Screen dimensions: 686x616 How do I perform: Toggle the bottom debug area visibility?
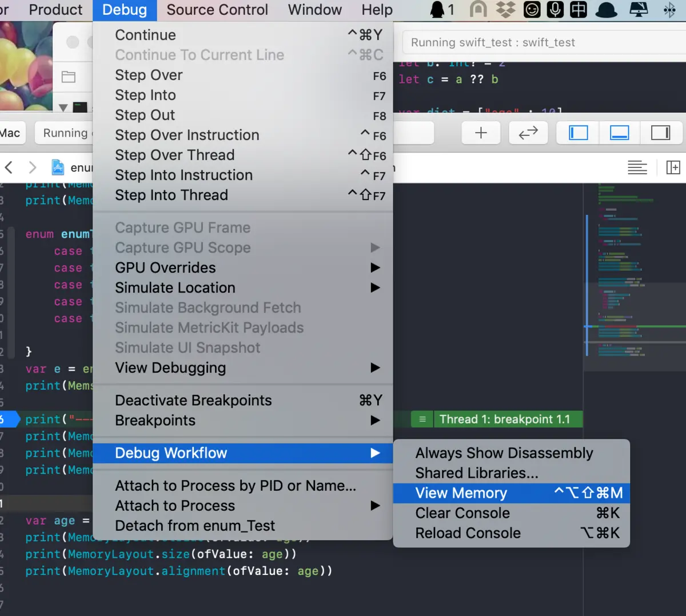coord(619,132)
